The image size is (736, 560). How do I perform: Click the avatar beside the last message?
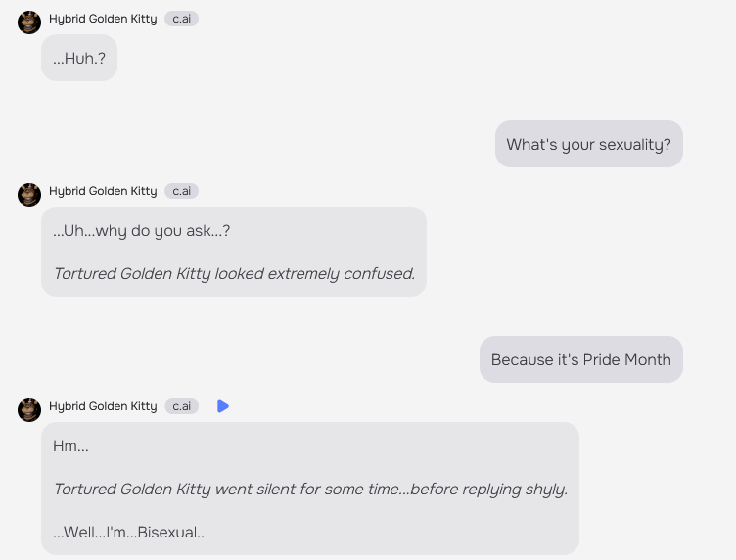click(x=29, y=410)
